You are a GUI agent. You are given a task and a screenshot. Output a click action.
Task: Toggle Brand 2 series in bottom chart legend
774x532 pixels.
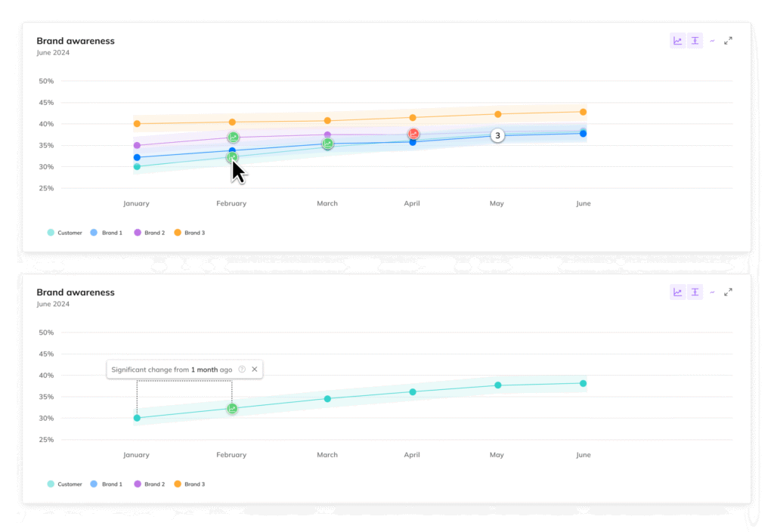coord(150,484)
